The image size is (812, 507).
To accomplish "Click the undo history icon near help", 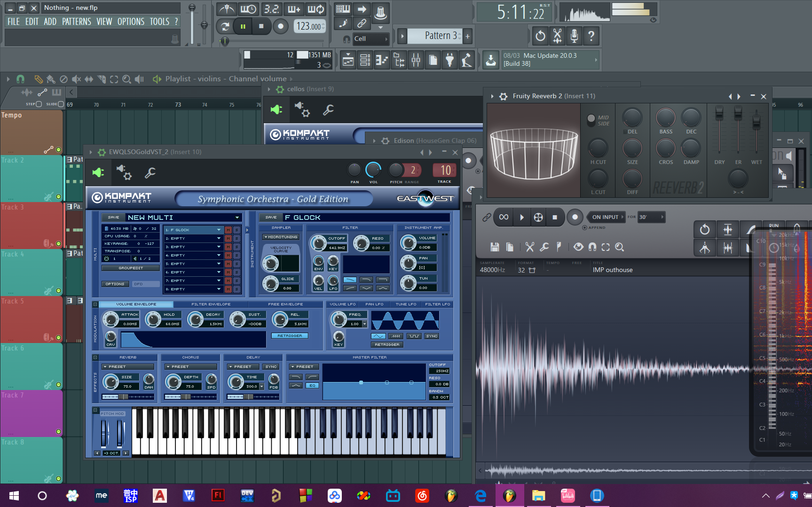I will point(540,36).
